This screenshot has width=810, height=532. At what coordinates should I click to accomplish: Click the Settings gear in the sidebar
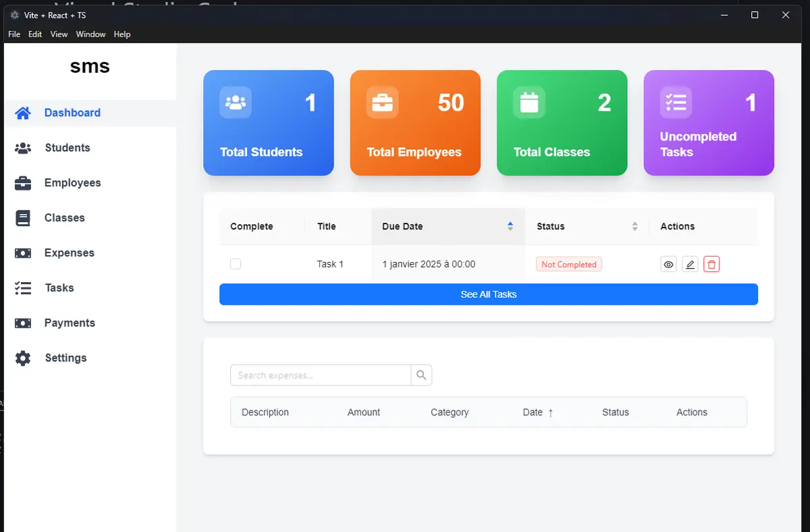pos(22,358)
